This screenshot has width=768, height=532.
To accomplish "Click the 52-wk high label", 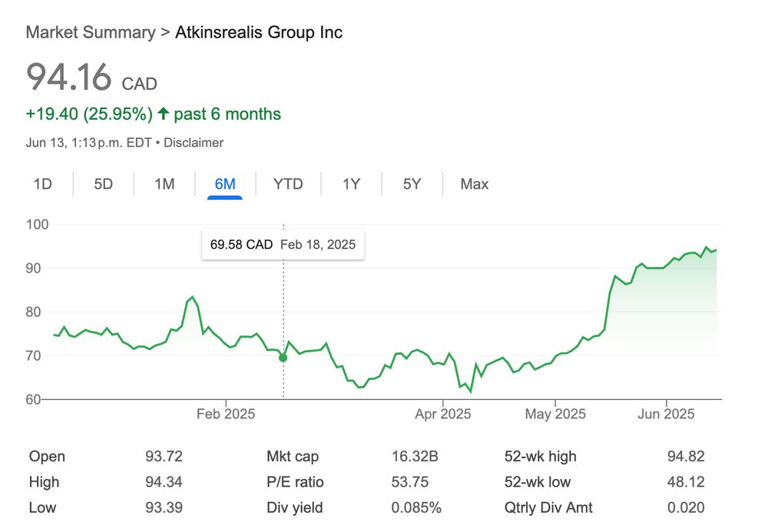I will (x=540, y=457).
